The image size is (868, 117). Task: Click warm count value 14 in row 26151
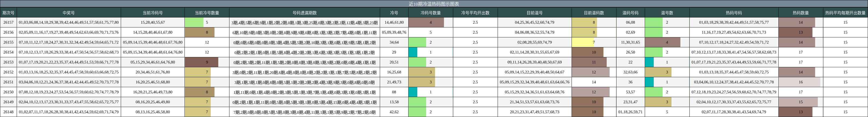594,82
